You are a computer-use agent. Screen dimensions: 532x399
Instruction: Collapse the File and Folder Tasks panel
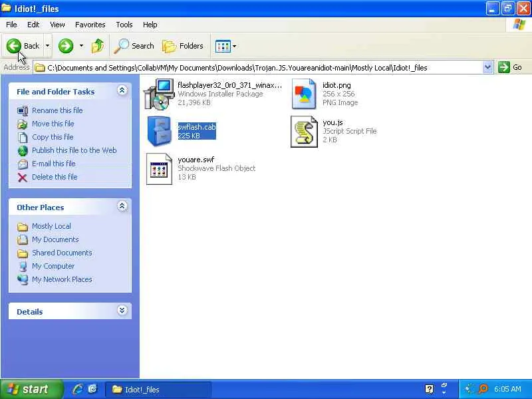(122, 90)
